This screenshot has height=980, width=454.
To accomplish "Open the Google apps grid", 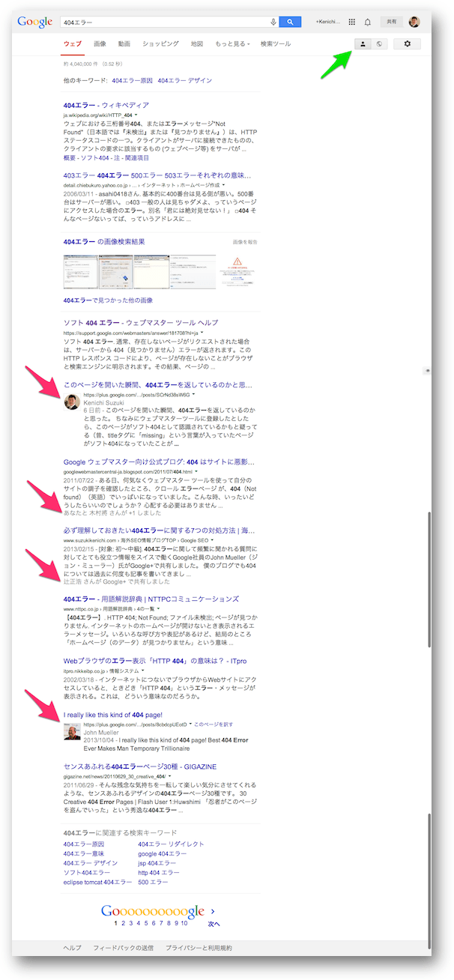I will (352, 22).
